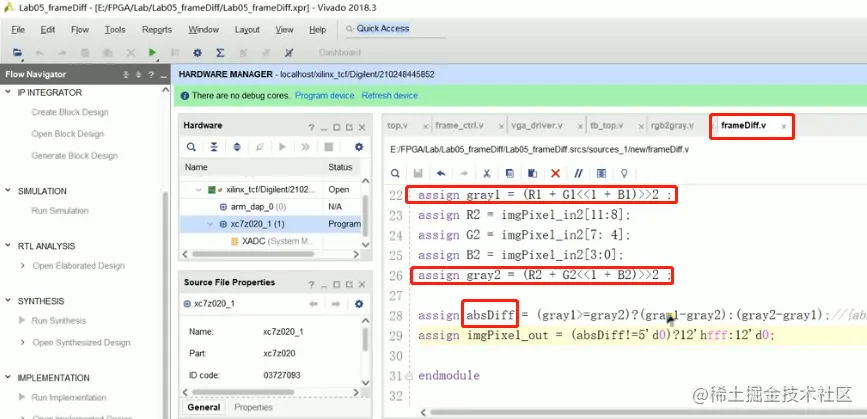Open Settings gear in the main toolbar
The image size is (867, 419).
[x=197, y=53]
